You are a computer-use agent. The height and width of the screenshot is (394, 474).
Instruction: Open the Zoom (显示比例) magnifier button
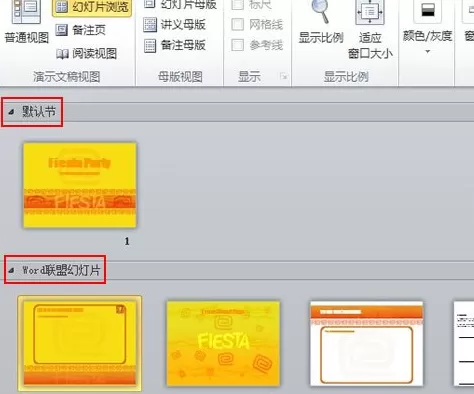tap(321, 22)
